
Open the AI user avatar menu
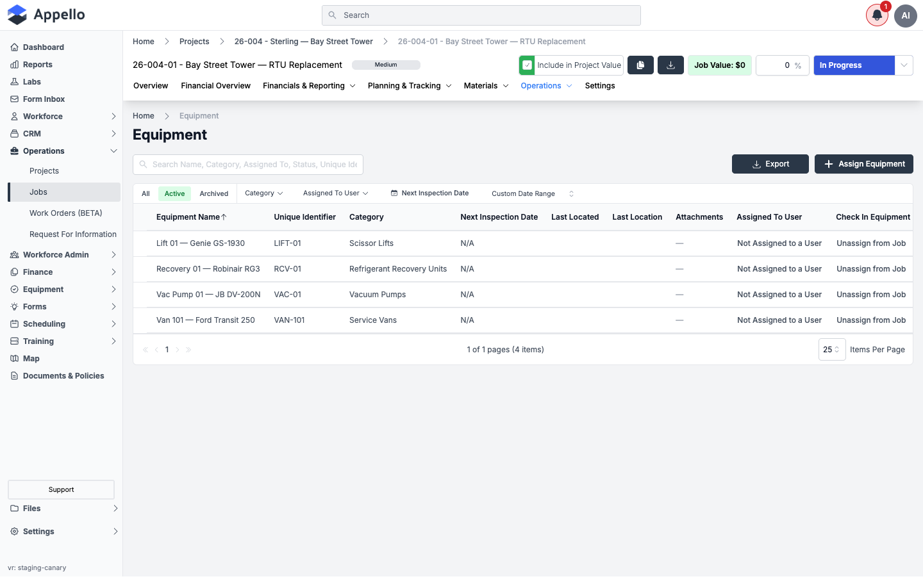906,15
